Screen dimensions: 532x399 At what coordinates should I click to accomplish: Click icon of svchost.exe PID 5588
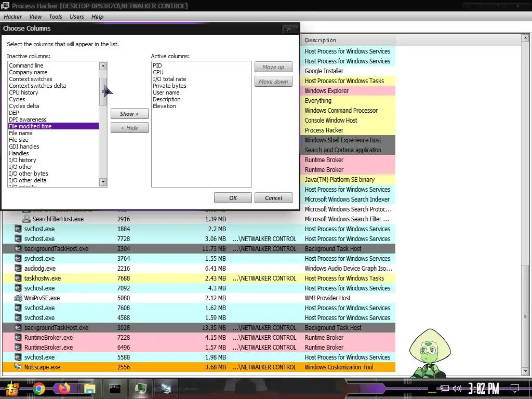click(x=18, y=357)
